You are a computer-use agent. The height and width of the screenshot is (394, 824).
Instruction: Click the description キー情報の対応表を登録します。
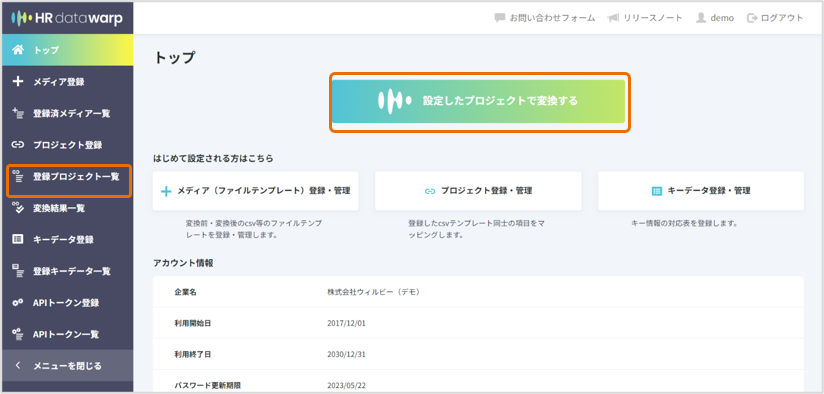click(x=684, y=223)
